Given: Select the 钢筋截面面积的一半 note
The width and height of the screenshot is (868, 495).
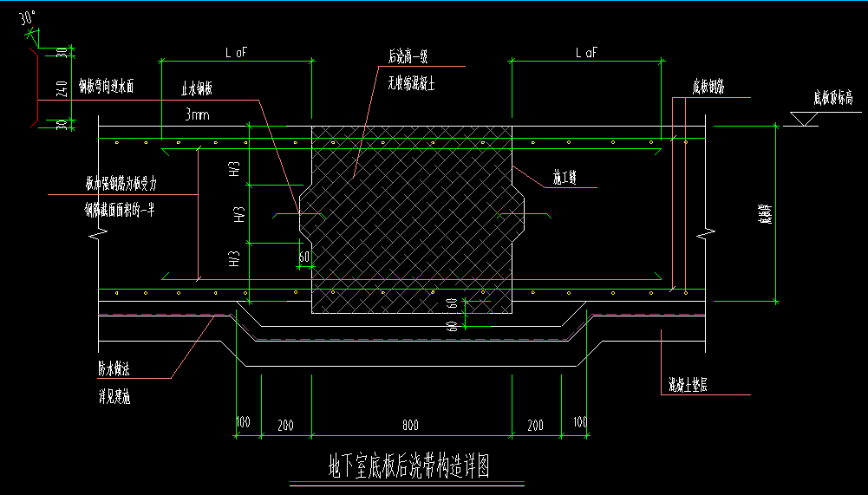Looking at the screenshot, I should [120, 210].
